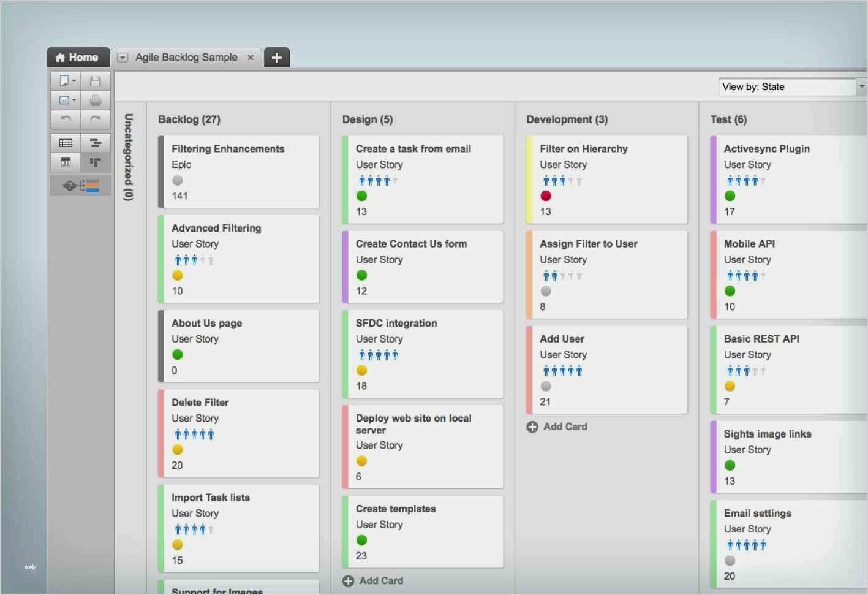Click the Development (3) lane header
This screenshot has width=868, height=595.
567,119
